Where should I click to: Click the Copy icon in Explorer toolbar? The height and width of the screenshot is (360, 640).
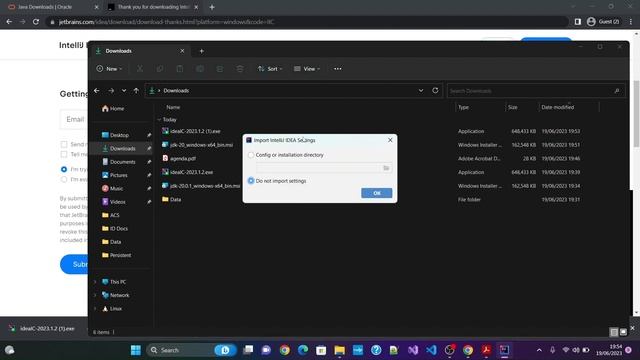pos(160,69)
